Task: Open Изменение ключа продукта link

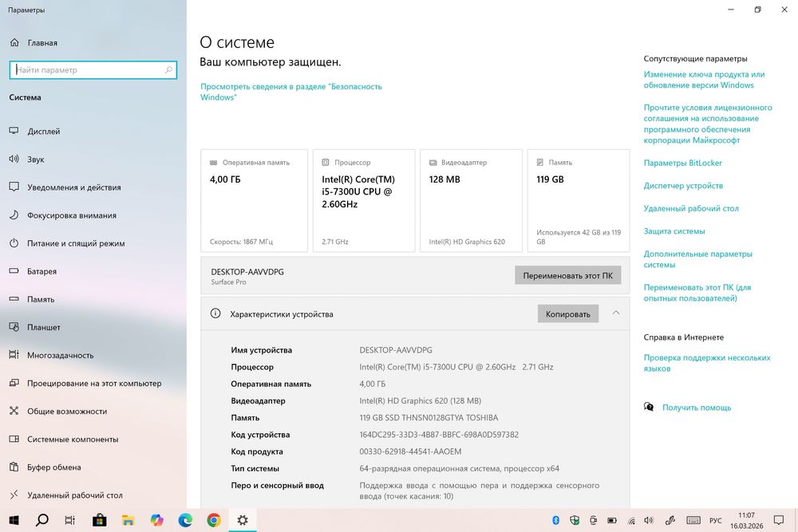Action: [x=704, y=80]
